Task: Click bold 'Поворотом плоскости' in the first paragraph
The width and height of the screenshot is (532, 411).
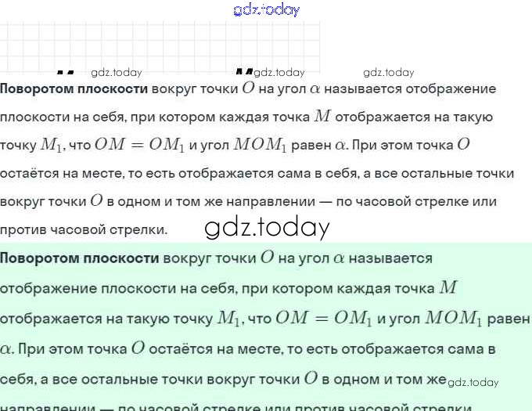Action: click(x=74, y=88)
